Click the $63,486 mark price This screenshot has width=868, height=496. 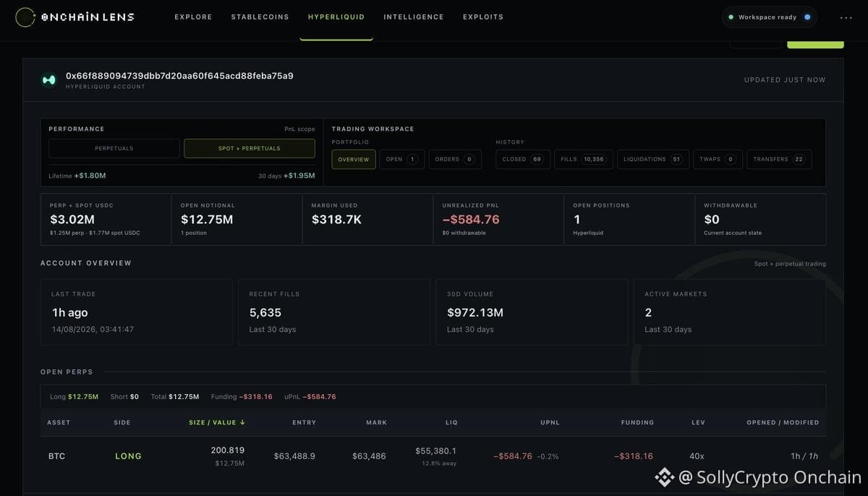tap(370, 456)
